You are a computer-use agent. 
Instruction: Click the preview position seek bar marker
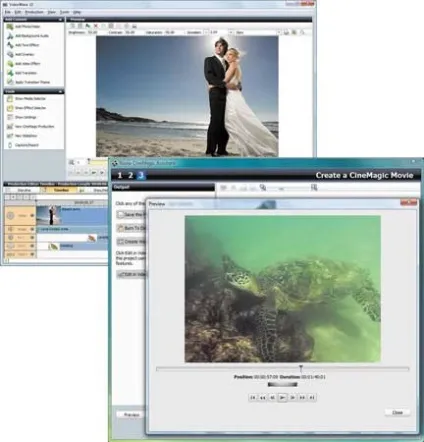coord(301,368)
